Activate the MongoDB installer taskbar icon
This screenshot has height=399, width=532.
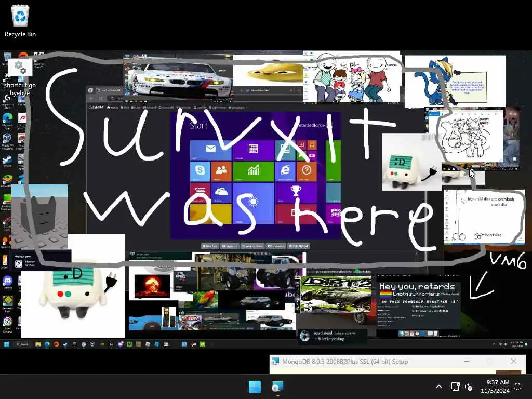coord(277,387)
